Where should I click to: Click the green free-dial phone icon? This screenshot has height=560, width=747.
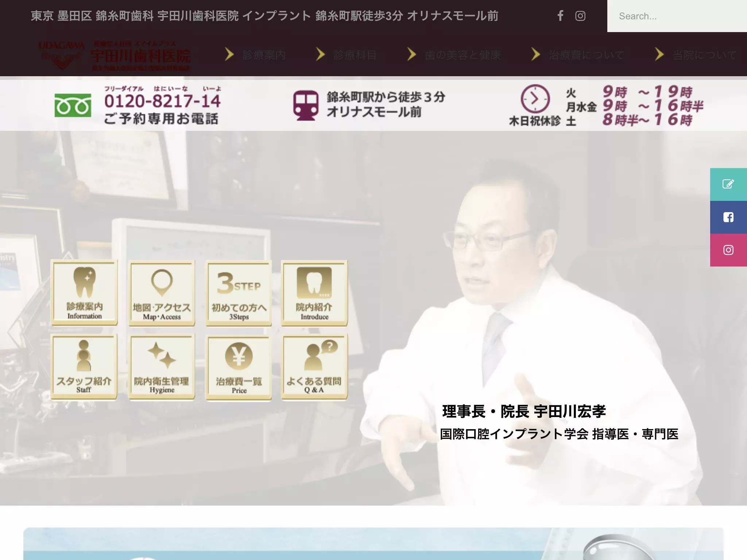[73, 105]
